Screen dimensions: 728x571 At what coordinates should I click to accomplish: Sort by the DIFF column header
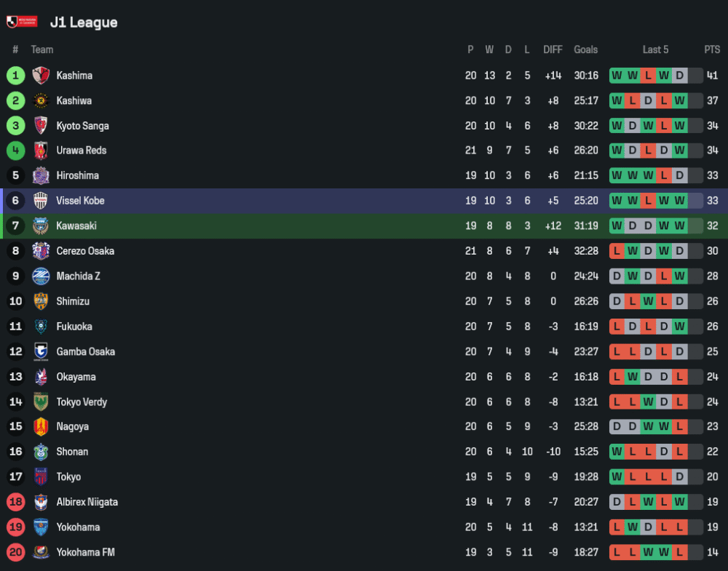click(x=553, y=49)
